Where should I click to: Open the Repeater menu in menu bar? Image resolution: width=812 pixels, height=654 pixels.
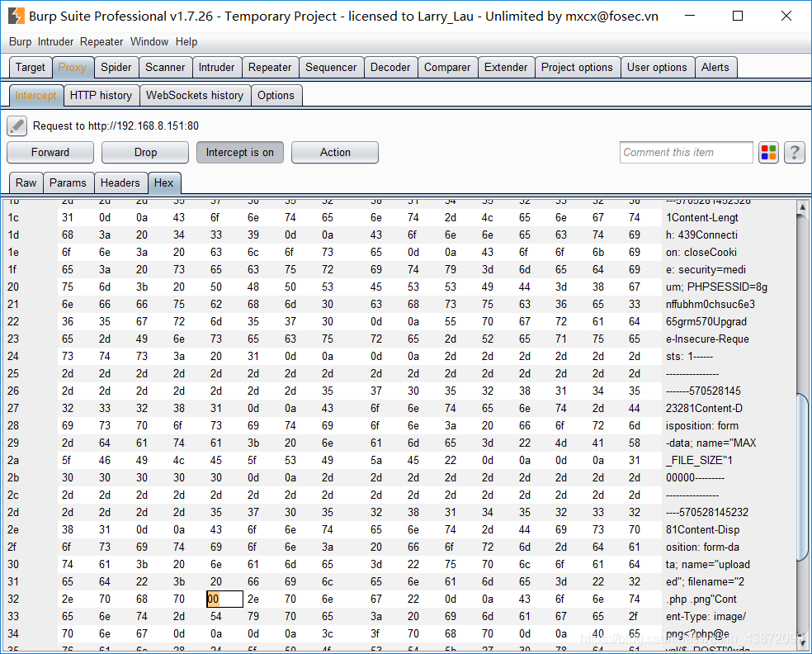(101, 42)
